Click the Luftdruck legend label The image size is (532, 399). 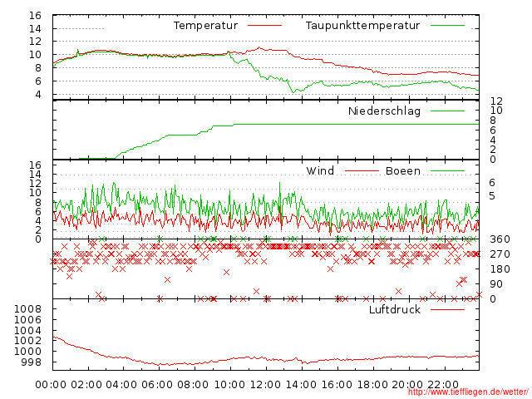[x=395, y=309]
